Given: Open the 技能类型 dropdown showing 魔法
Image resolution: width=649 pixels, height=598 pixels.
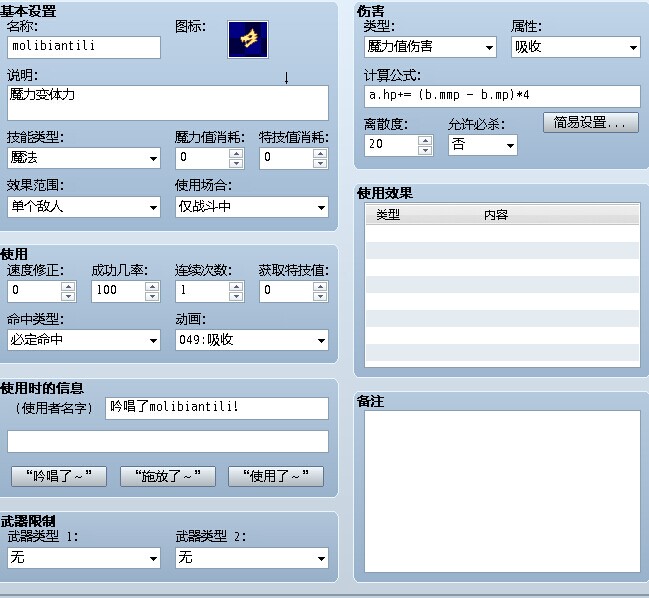Looking at the screenshot, I should 84,158.
